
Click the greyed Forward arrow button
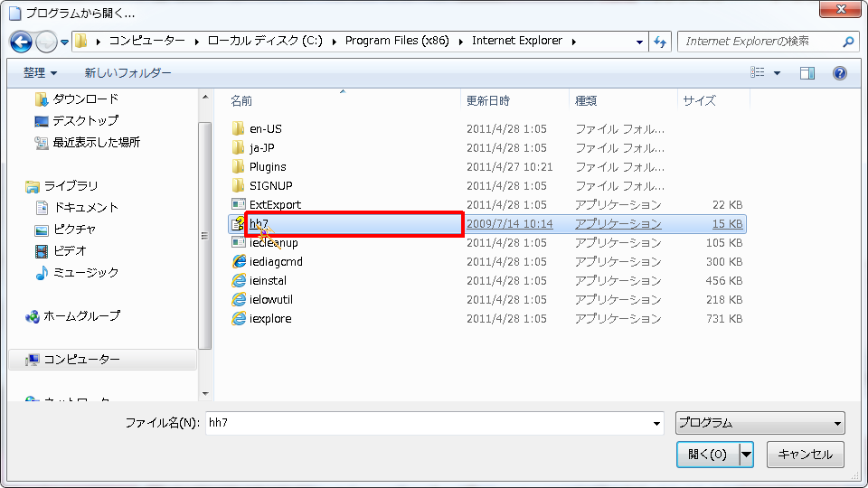click(46, 42)
